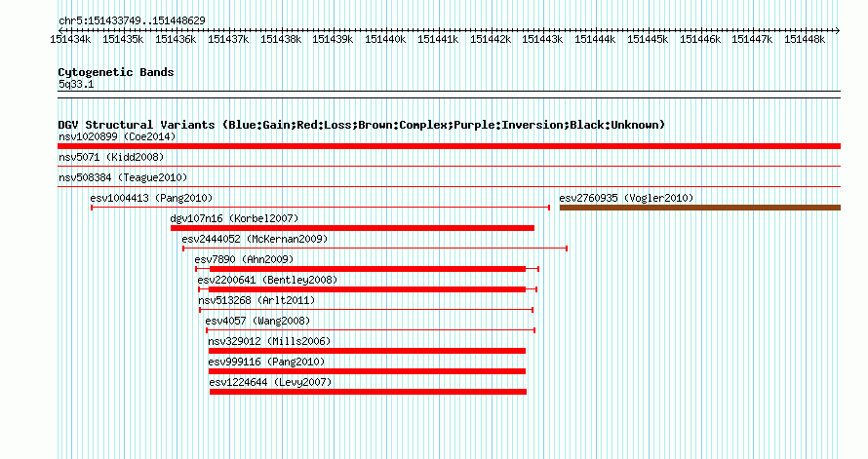Click the thin red esv1004413 variant line
The image size is (868, 459).
[x=320, y=208]
